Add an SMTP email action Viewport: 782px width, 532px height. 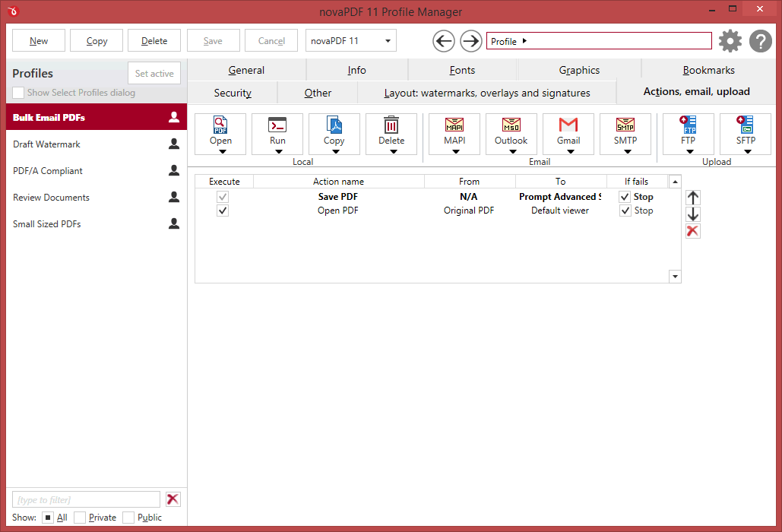point(625,134)
